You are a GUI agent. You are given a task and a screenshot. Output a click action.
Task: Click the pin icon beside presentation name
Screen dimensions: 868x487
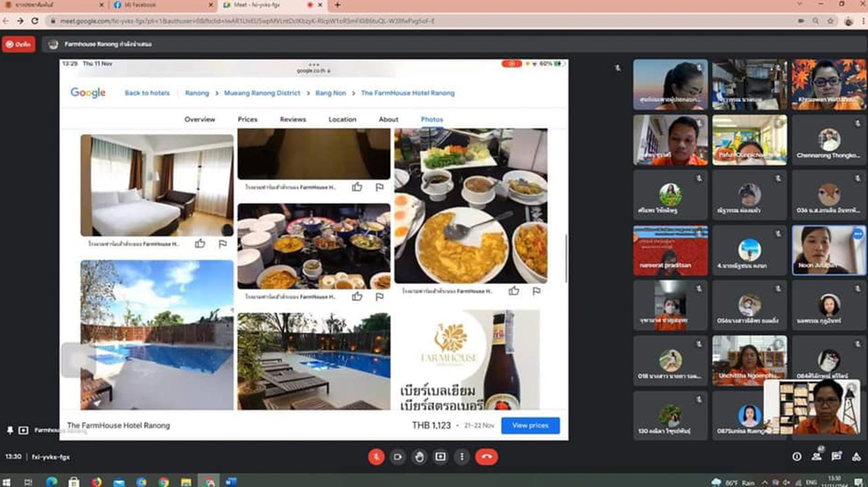pyautogui.click(x=10, y=430)
